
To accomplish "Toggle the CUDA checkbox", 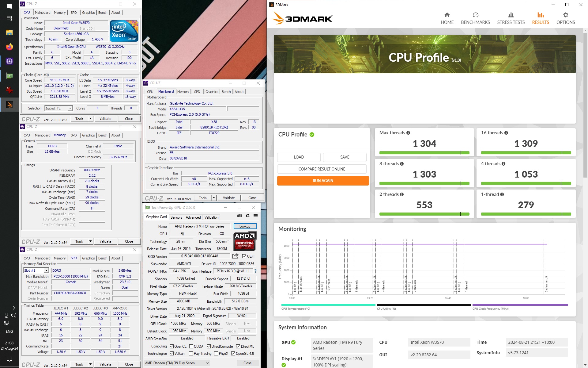I will (x=191, y=347).
